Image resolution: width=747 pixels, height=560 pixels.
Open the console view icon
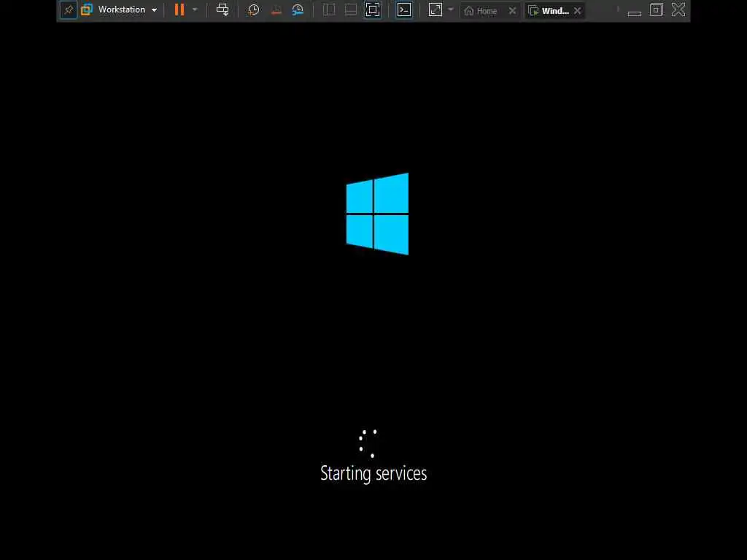point(404,10)
